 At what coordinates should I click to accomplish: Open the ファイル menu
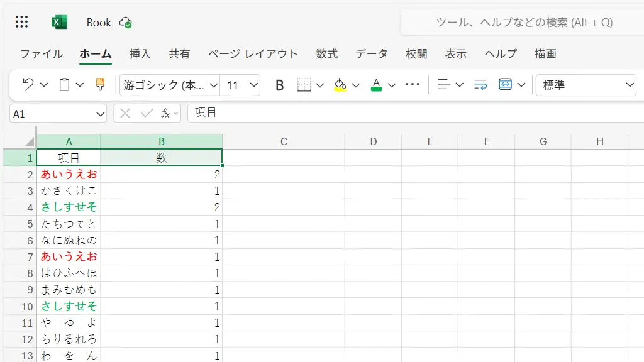[x=42, y=54]
